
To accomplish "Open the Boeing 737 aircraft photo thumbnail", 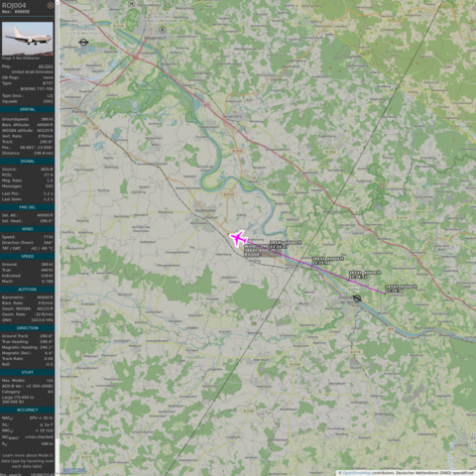I will [x=28, y=39].
